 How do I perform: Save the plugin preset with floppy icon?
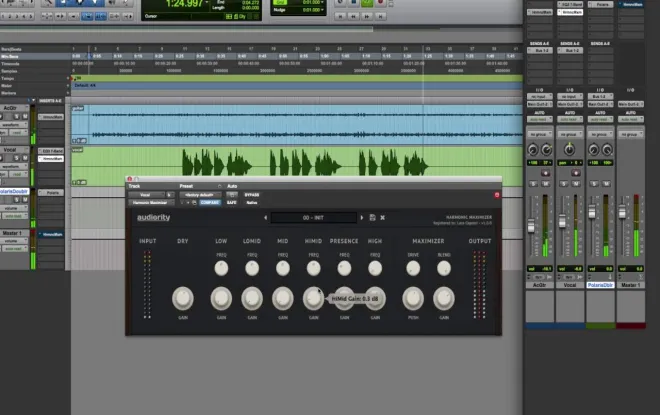click(x=373, y=218)
